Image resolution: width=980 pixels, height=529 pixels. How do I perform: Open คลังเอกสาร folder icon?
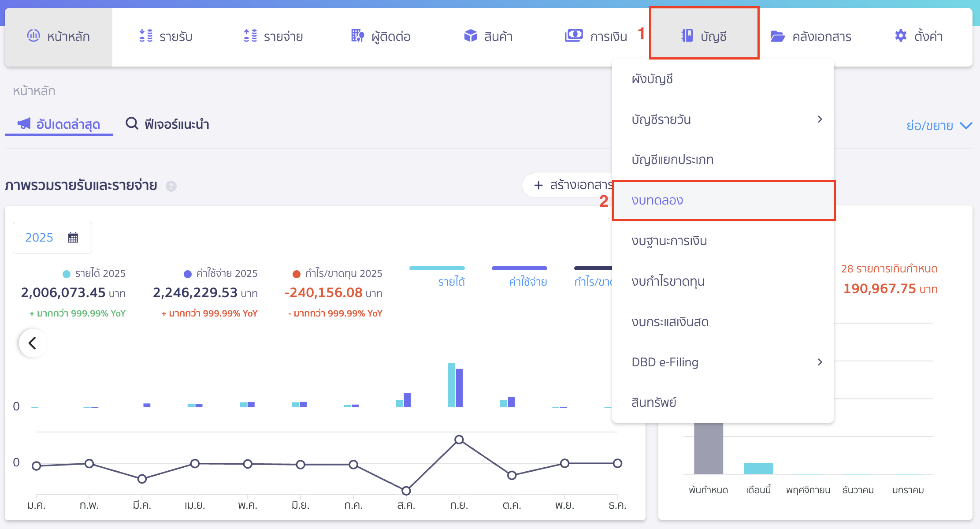(778, 36)
